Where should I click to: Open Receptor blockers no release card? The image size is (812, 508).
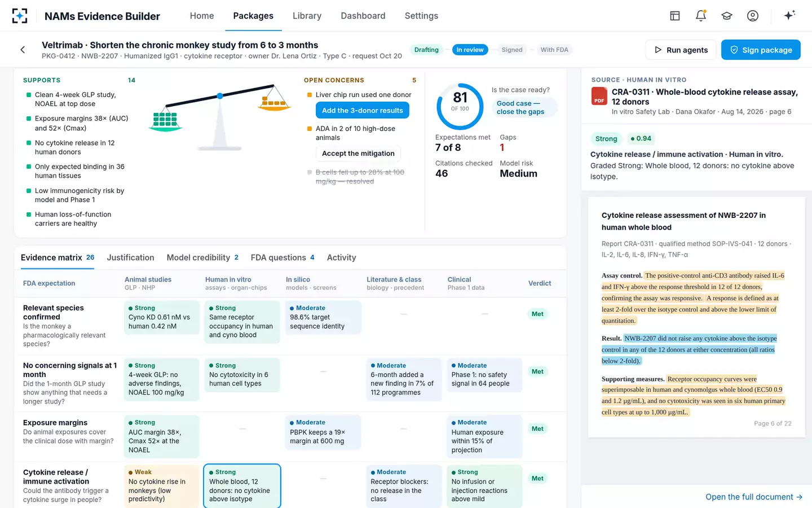(404, 486)
